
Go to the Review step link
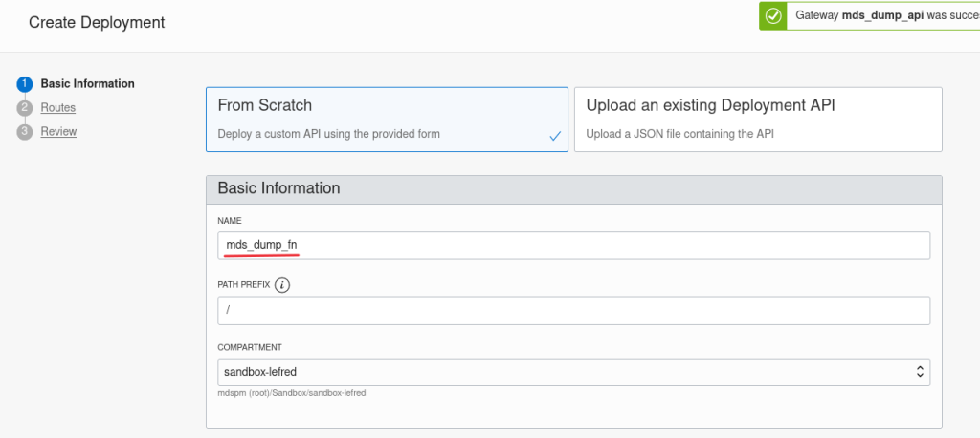coord(58,131)
